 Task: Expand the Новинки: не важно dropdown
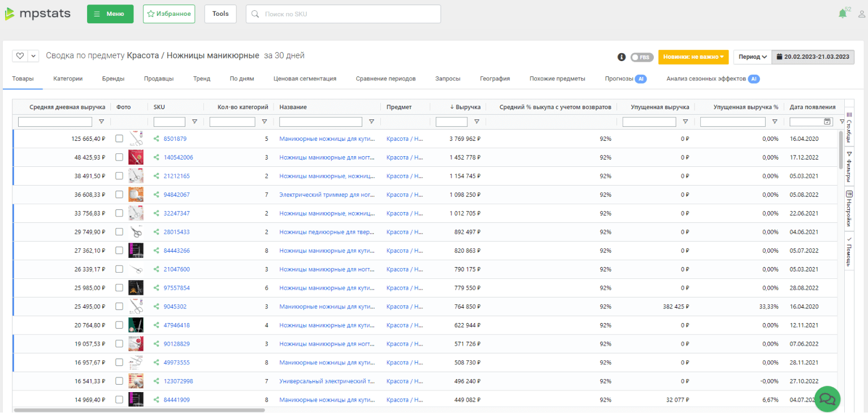pos(693,57)
